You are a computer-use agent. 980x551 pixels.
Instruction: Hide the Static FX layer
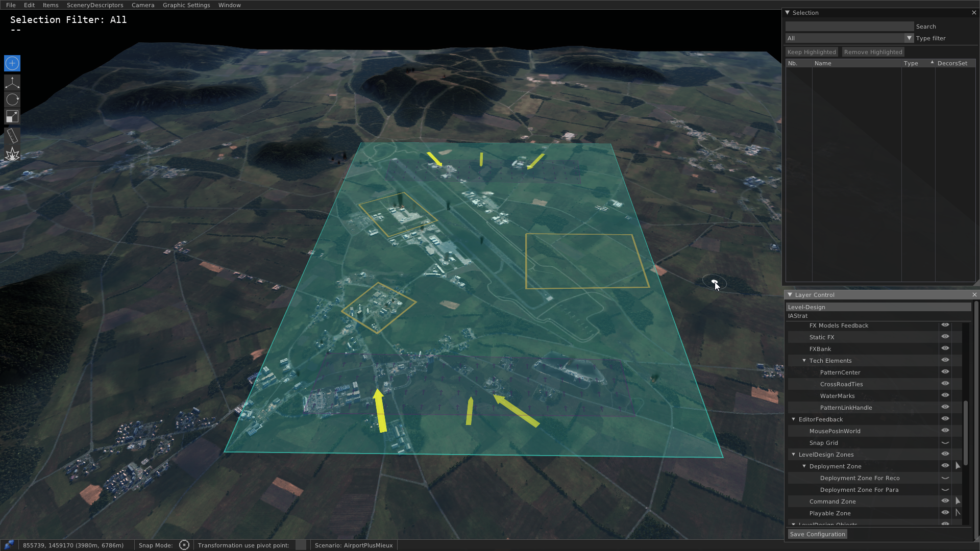945,336
